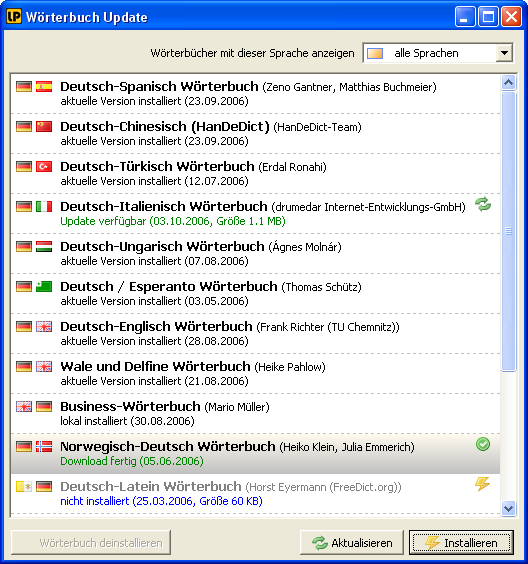Select the Business-Wörterbuch list entry
Image resolution: width=528 pixels, height=564 pixels.
pyautogui.click(x=255, y=413)
